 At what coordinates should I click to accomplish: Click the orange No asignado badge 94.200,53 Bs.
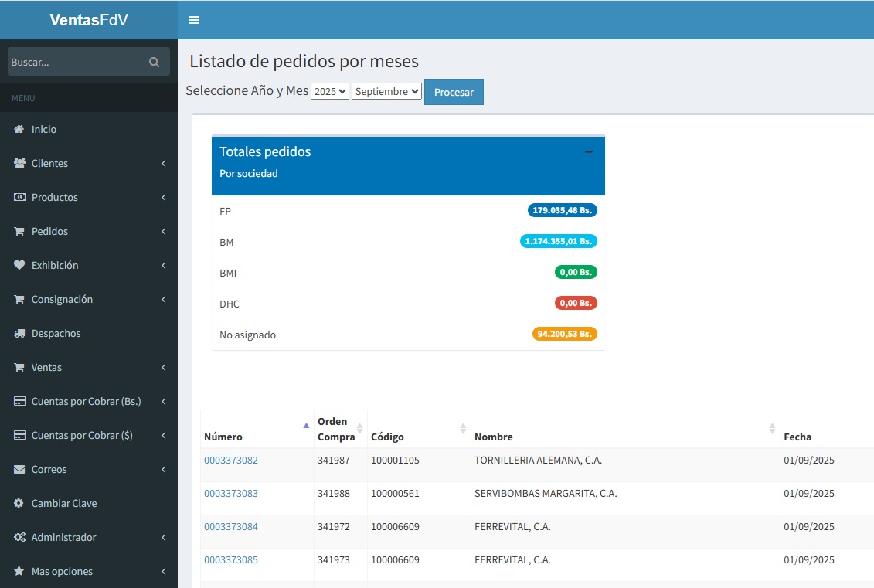click(x=565, y=334)
